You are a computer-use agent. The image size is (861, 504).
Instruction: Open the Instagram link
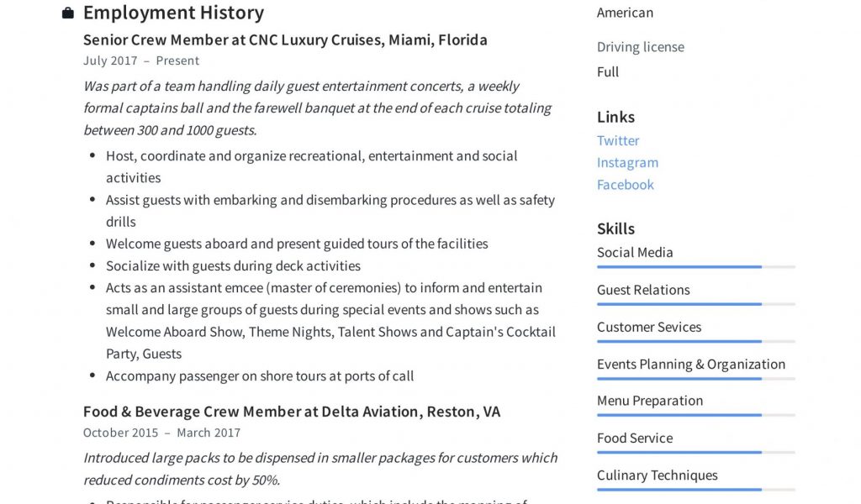627,162
